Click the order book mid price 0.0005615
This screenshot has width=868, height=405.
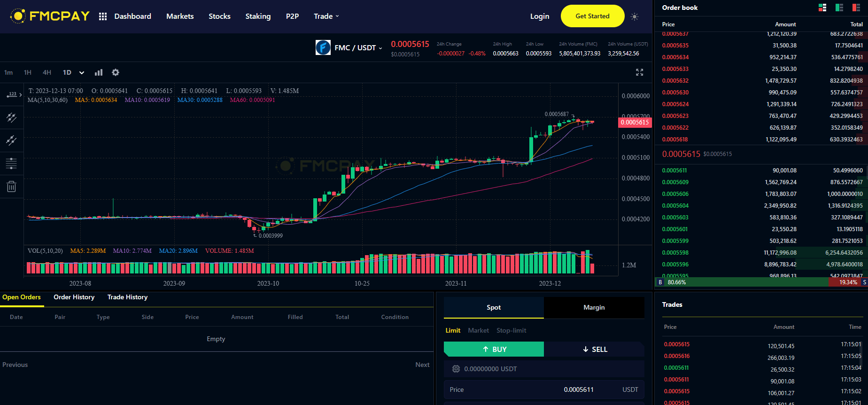click(x=681, y=154)
